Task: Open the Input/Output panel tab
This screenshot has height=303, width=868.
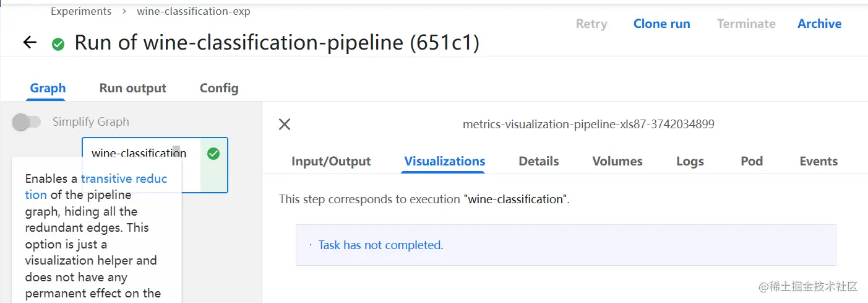Action: pos(331,161)
